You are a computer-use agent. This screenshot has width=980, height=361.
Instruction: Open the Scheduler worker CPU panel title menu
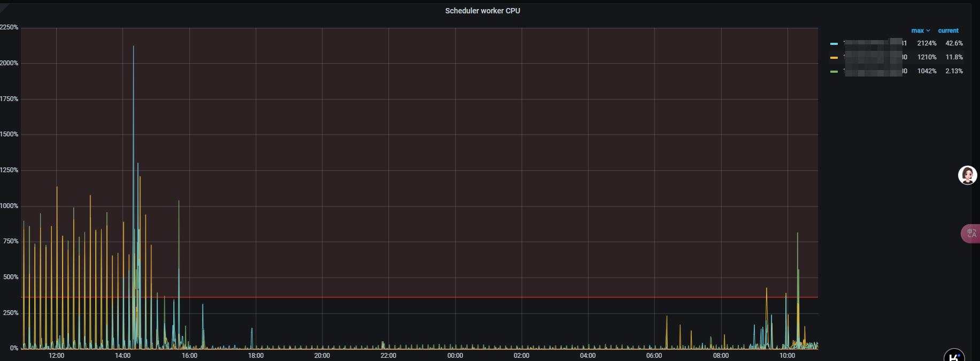482,11
